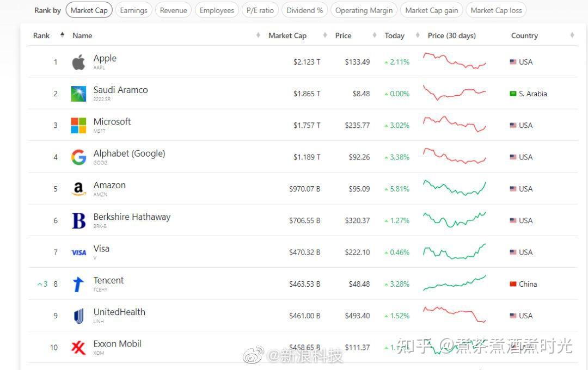Image resolution: width=588 pixels, height=370 pixels.
Task: Sort by the Market Cap column header
Action: pyautogui.click(x=287, y=35)
